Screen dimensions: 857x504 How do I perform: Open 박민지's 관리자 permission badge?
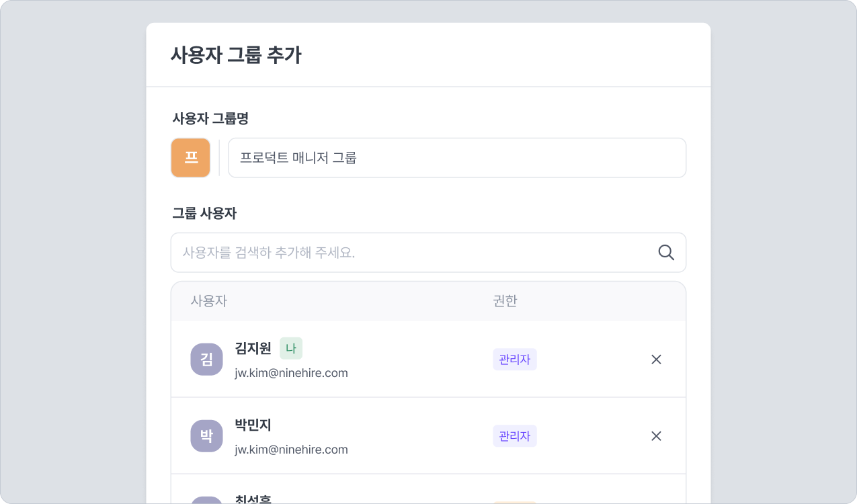(514, 436)
